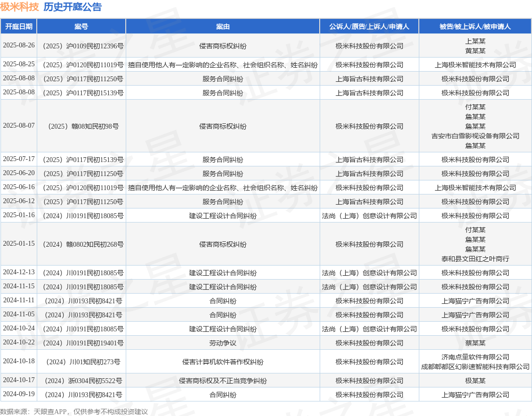The height and width of the screenshot is (416, 532).
Task: Select the date cell 2024-09-19
Action: [x=19, y=394]
